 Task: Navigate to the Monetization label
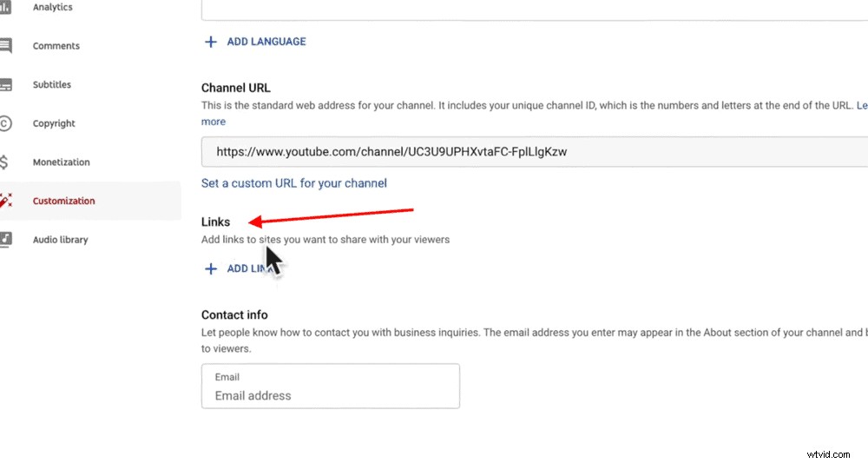tap(61, 162)
